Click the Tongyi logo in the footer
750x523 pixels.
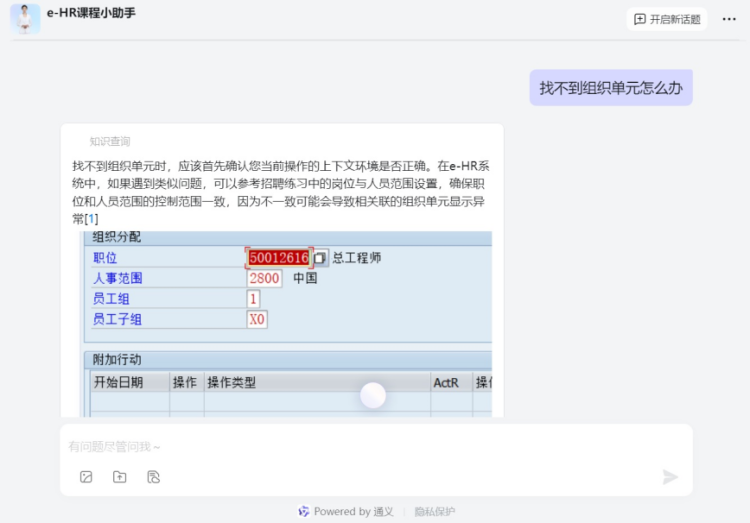point(304,511)
